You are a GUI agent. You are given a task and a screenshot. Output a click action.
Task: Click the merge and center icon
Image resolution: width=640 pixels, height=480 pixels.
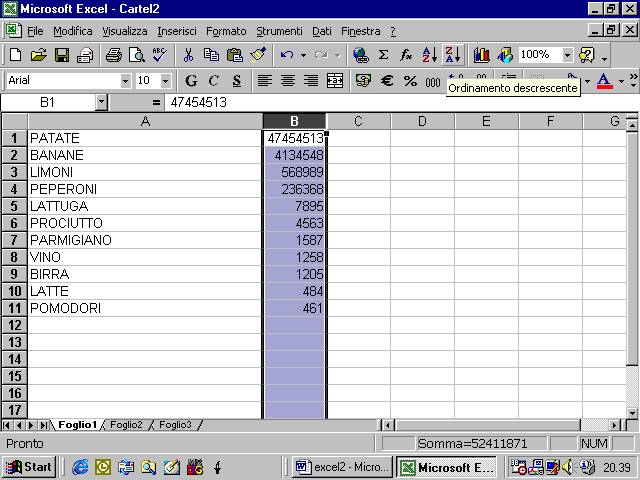coord(335,81)
